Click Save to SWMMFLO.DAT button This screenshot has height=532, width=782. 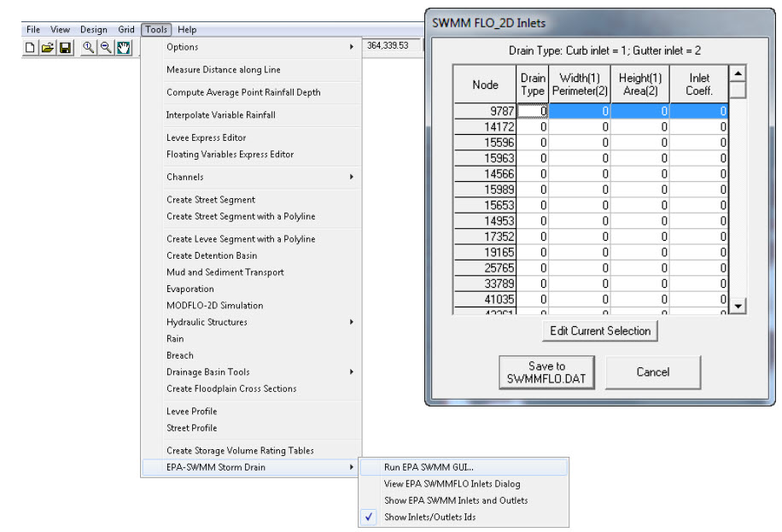546,372
